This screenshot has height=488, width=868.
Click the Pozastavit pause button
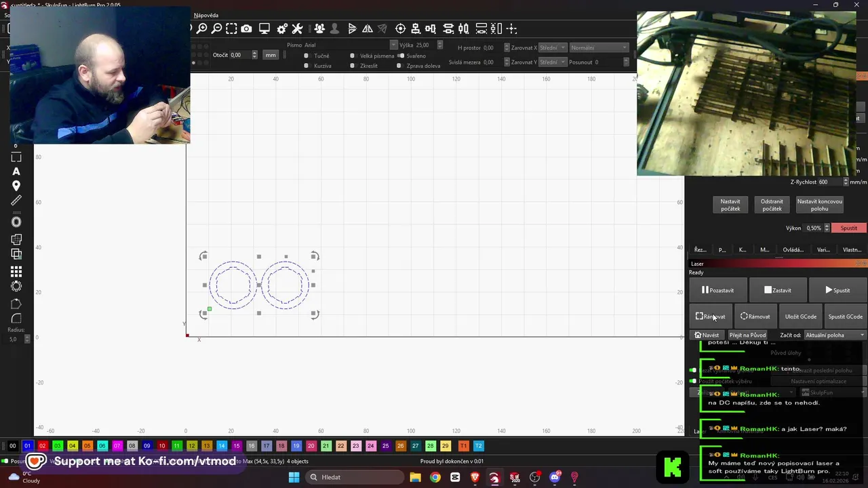pos(717,290)
